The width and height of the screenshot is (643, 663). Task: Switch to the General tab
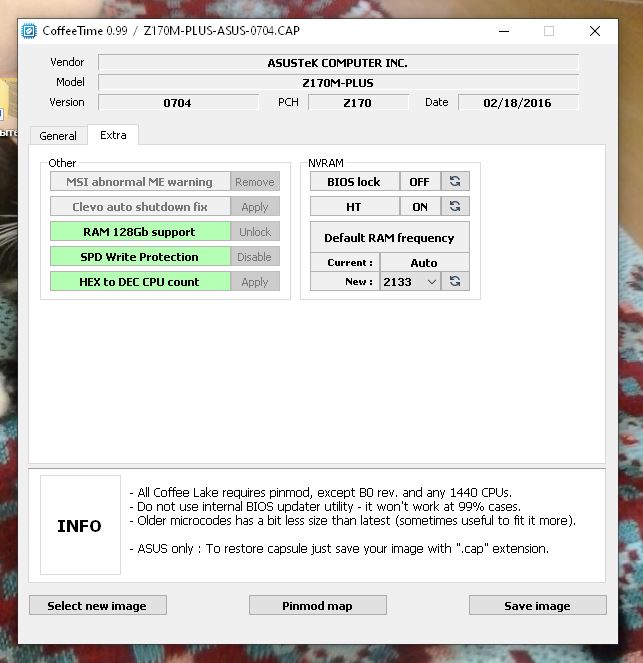[x=58, y=136]
